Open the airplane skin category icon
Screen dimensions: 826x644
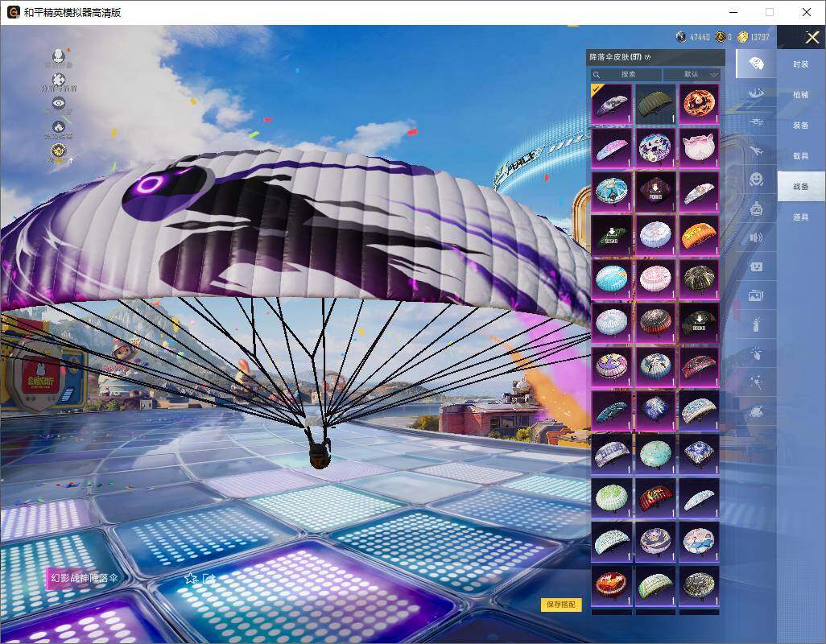pos(756,151)
